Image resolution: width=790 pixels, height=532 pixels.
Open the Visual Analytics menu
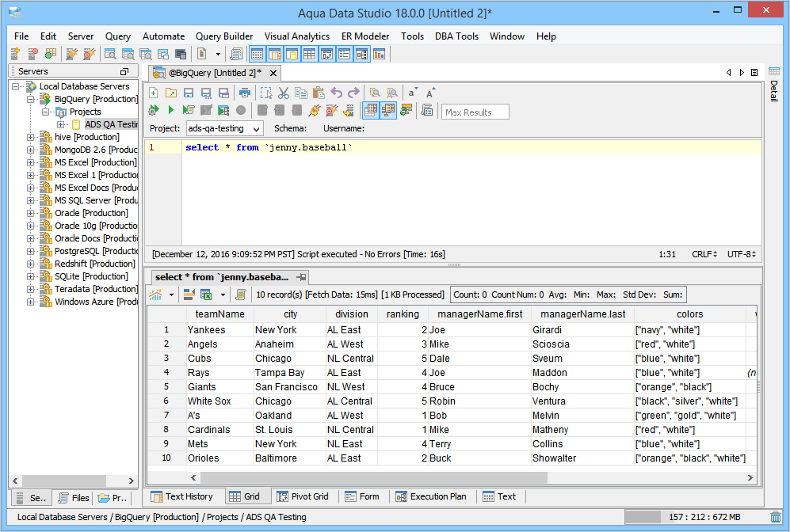coord(297,36)
